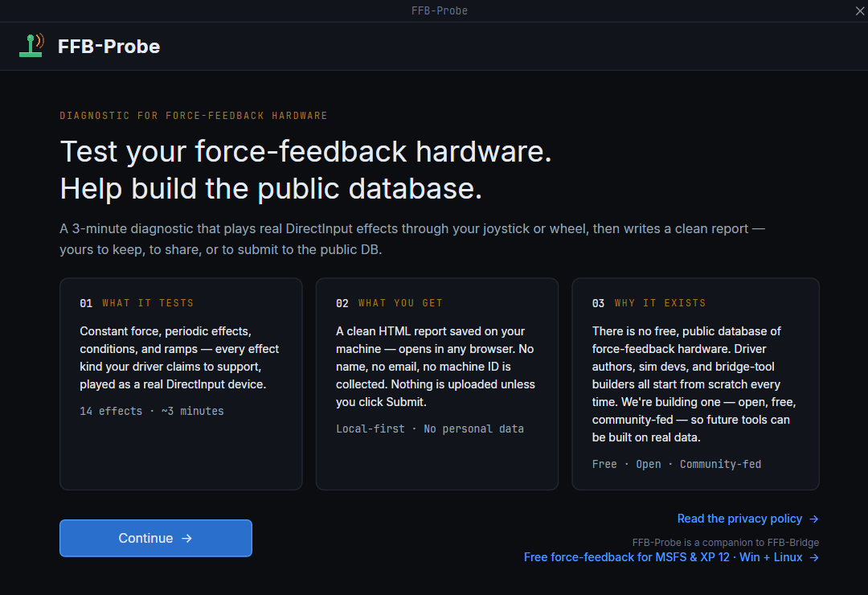The height and width of the screenshot is (595, 868).
Task: Click the 'A clean HTML report' description
Action: [x=436, y=367]
